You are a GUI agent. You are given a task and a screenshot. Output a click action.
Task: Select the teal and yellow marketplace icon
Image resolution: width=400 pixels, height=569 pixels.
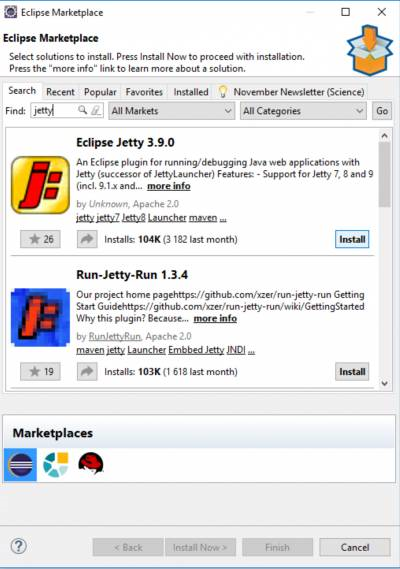pos(56,464)
